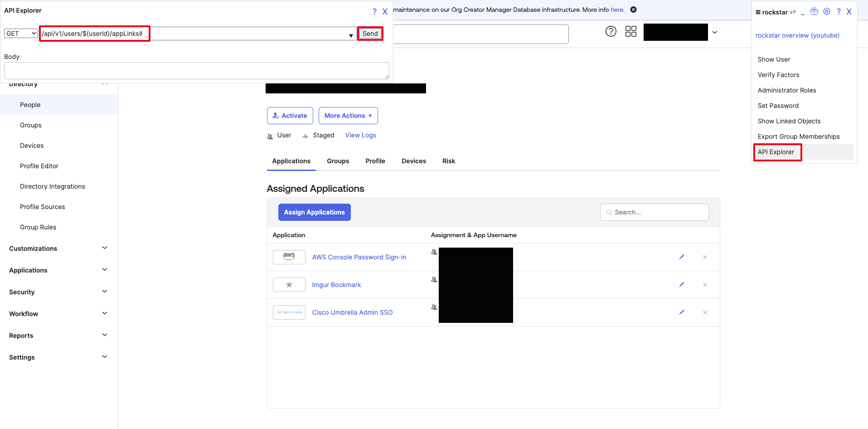Open API Explorer help question mark

pos(374,12)
